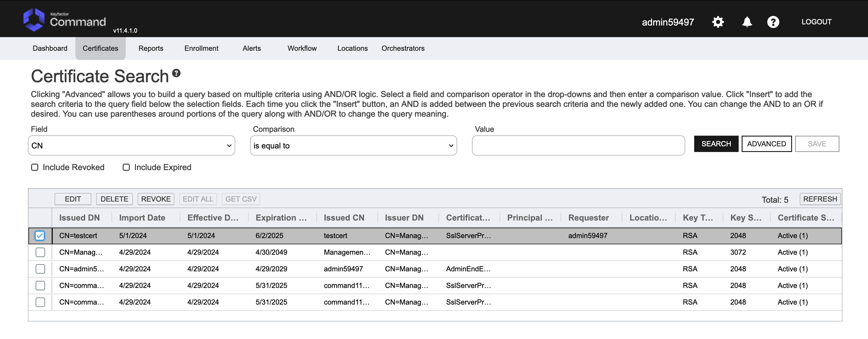Open the Certificates navigation tab
868x339 pixels.
tap(100, 48)
